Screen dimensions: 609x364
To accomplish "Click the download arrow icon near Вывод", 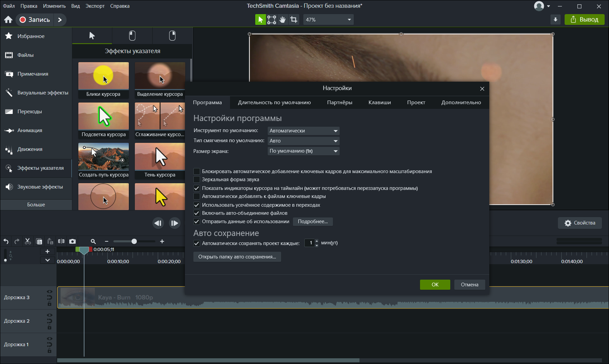I will tap(556, 20).
